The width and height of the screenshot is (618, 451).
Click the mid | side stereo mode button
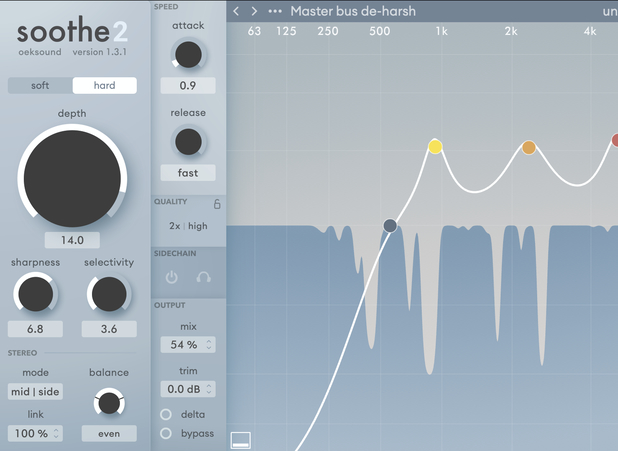(x=35, y=391)
